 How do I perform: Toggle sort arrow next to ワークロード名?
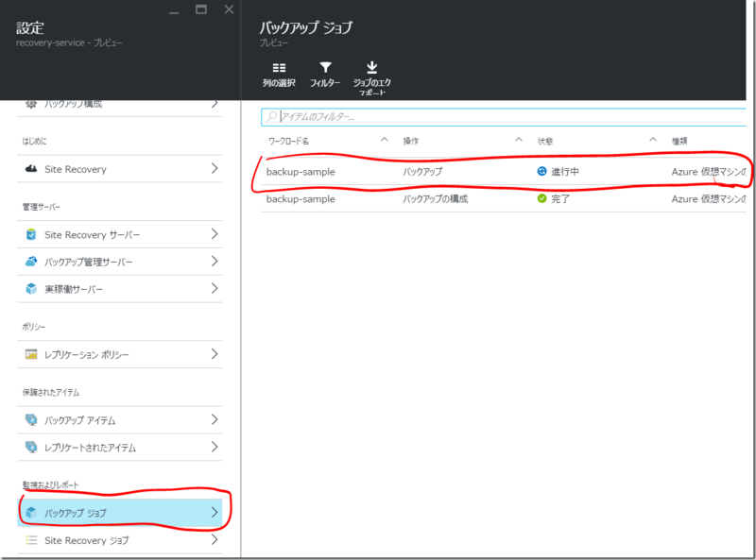click(385, 140)
